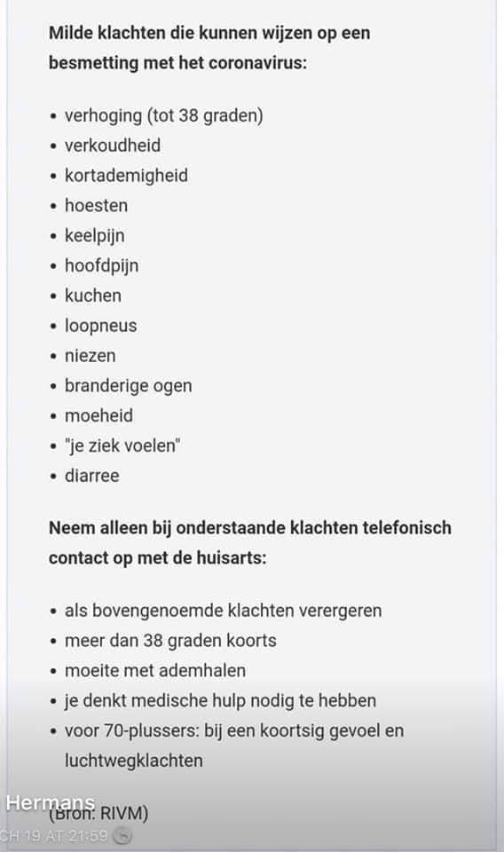Select 'als bovengenoemde klachten verergeren' line
Image resolution: width=504 pixels, height=852 pixels.
tap(224, 611)
